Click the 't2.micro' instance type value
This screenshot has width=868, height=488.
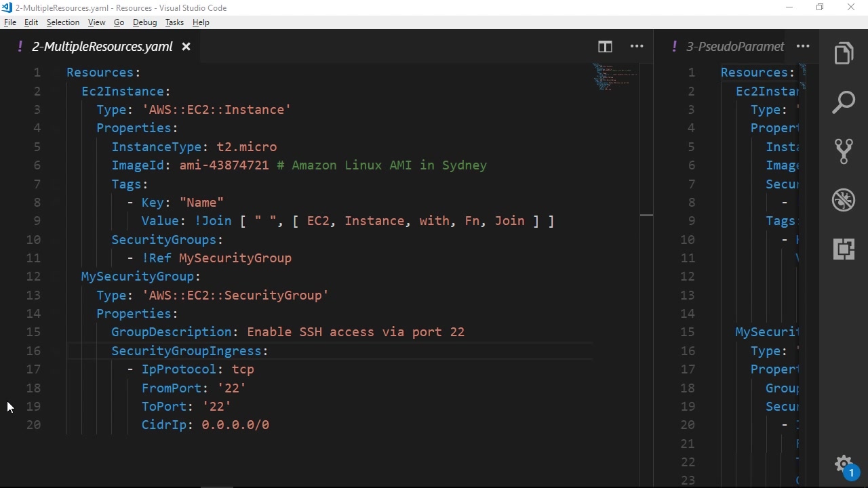click(x=247, y=147)
